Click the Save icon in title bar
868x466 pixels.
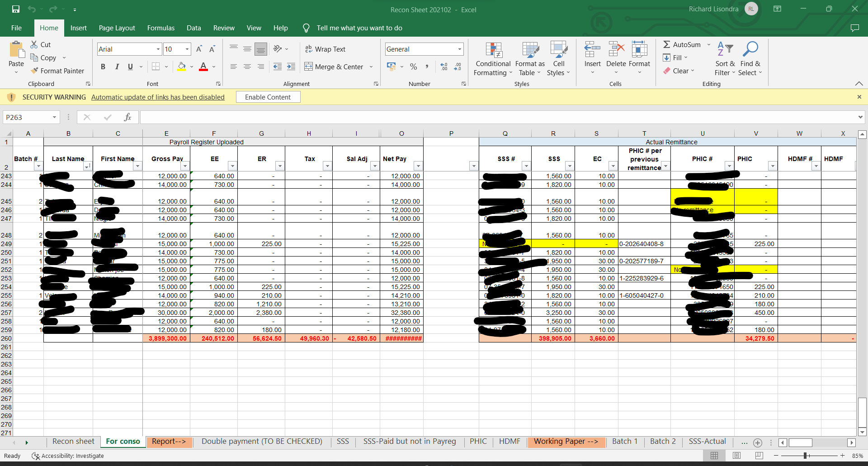tap(16, 9)
